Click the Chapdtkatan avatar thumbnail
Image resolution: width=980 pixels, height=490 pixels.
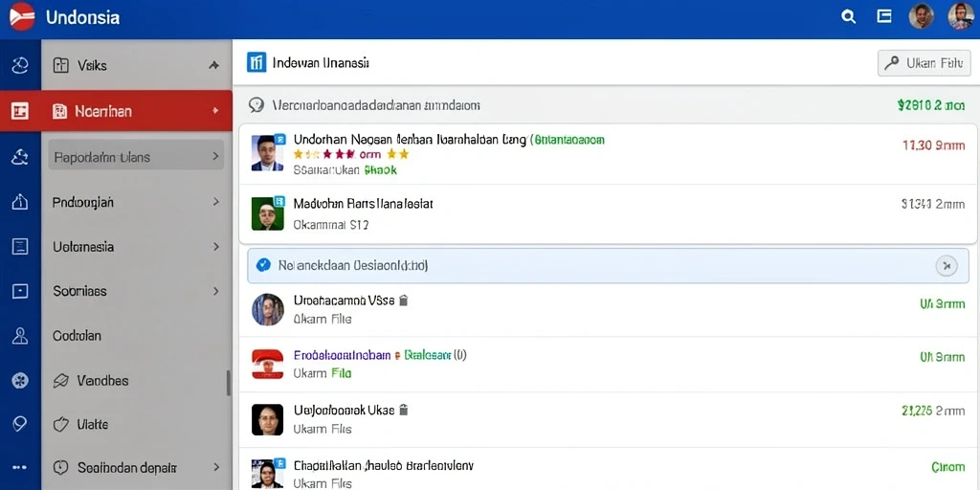point(268,473)
